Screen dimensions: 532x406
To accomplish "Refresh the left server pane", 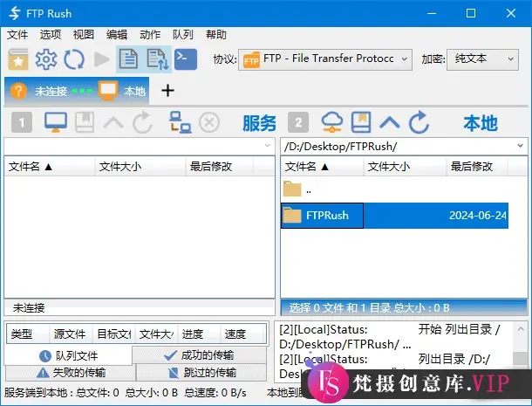I will (142, 122).
